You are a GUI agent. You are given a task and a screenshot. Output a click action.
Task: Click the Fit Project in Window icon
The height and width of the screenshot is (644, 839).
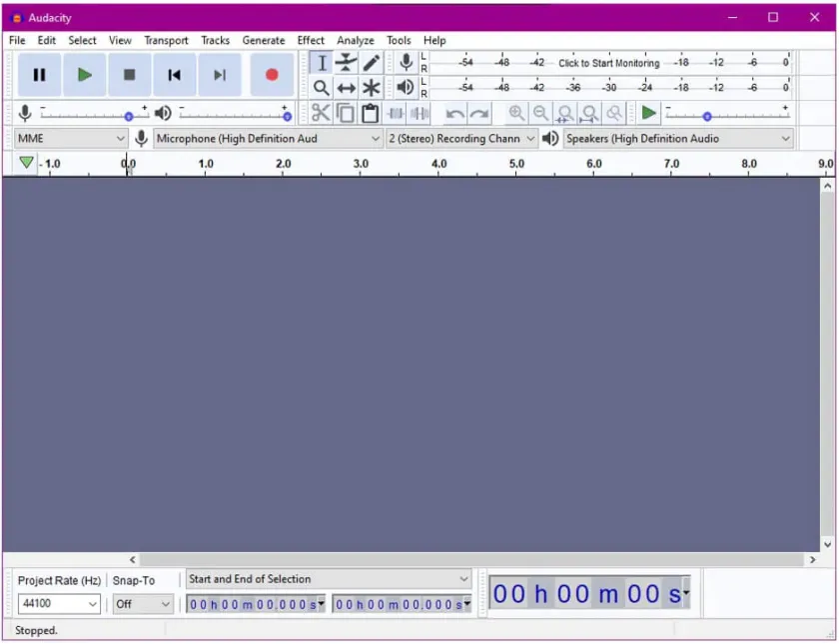pyautogui.click(x=587, y=112)
